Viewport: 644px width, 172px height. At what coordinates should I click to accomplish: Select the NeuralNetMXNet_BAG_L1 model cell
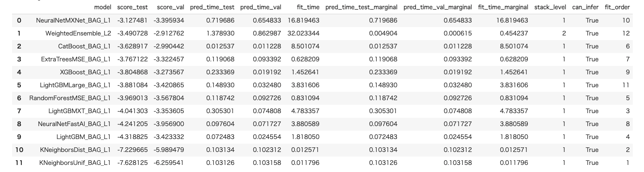(x=73, y=20)
